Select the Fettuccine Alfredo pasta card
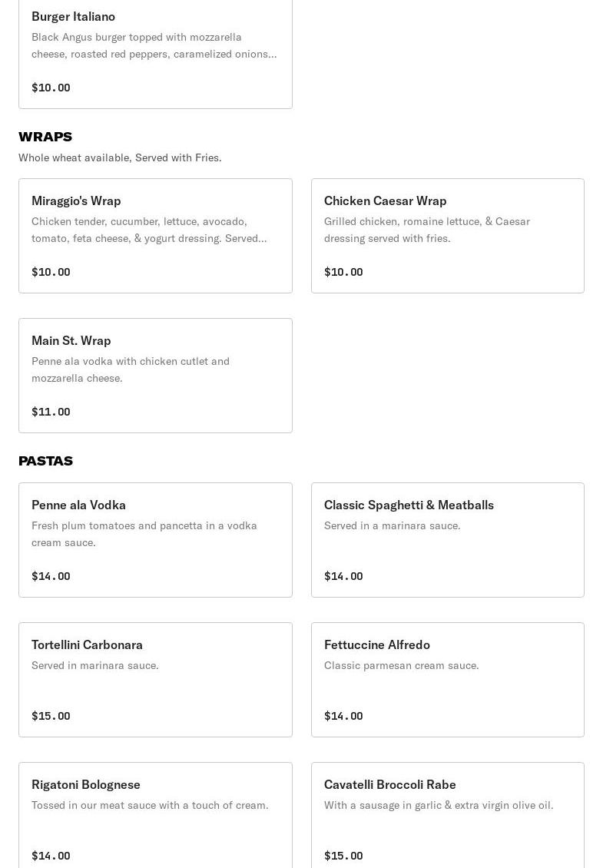This screenshot has width=603, height=868. click(376, 644)
